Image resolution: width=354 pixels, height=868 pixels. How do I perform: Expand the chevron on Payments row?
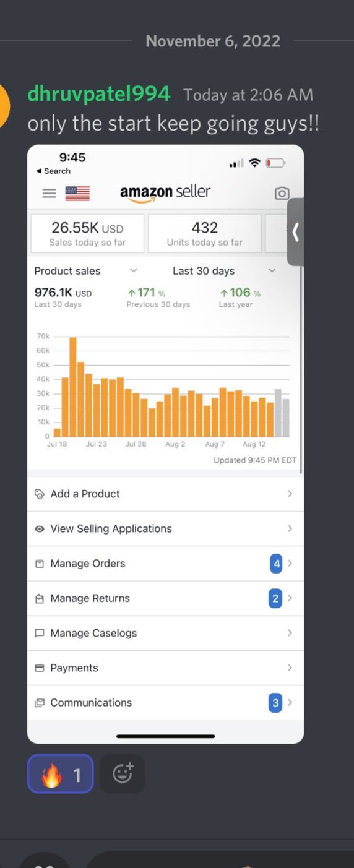coord(290,668)
